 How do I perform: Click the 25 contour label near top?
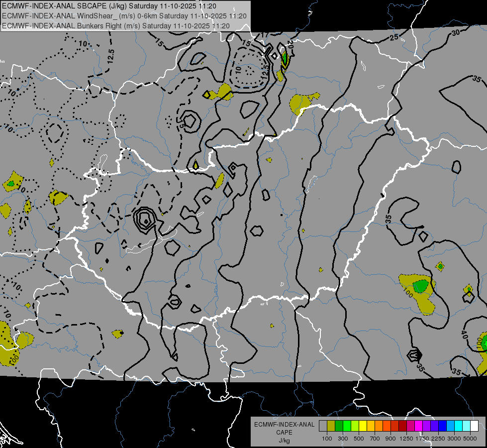[x=394, y=37]
